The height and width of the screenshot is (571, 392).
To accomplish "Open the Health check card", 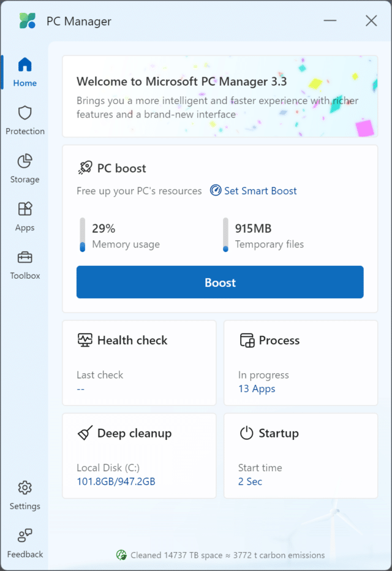I will 139,363.
